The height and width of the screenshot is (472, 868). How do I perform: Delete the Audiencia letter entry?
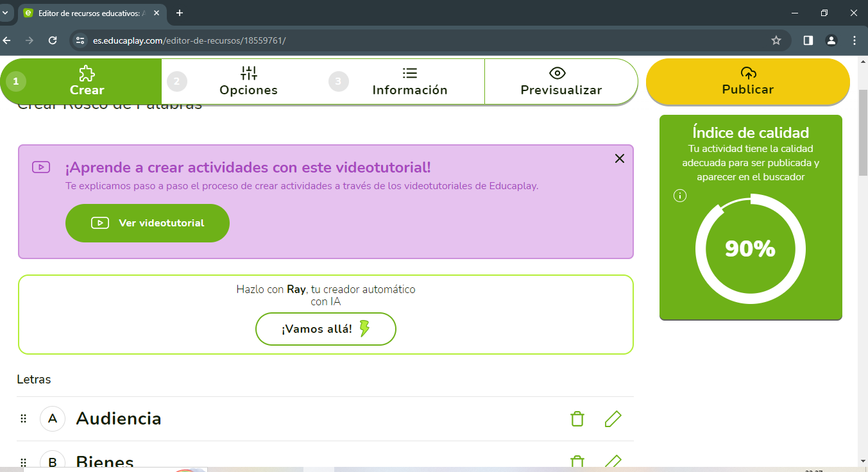tap(577, 419)
